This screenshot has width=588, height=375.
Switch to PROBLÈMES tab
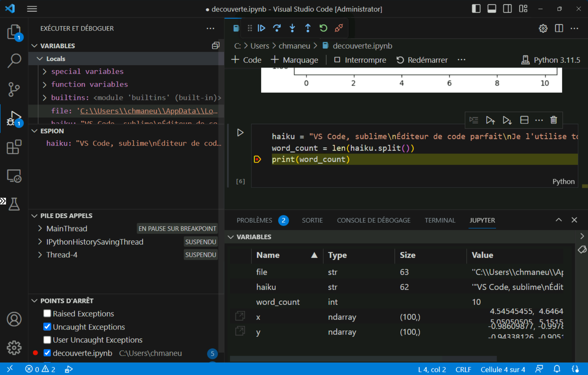click(254, 220)
